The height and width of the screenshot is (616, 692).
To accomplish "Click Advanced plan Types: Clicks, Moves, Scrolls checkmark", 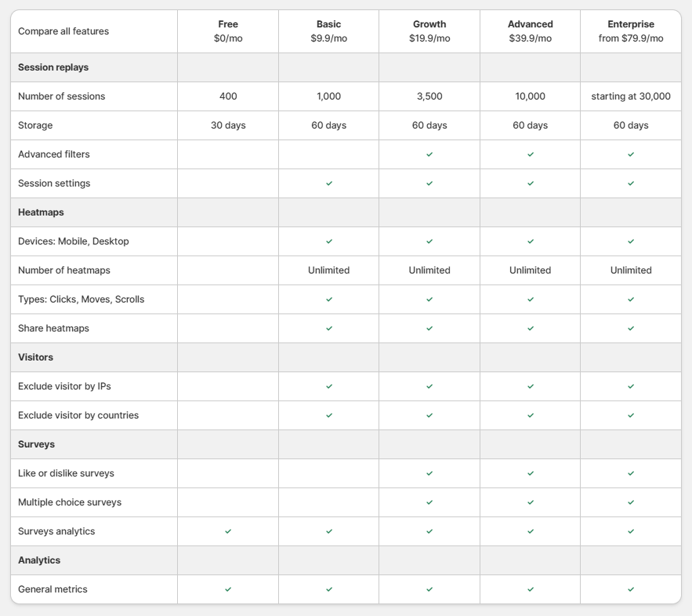I will click(x=531, y=299).
